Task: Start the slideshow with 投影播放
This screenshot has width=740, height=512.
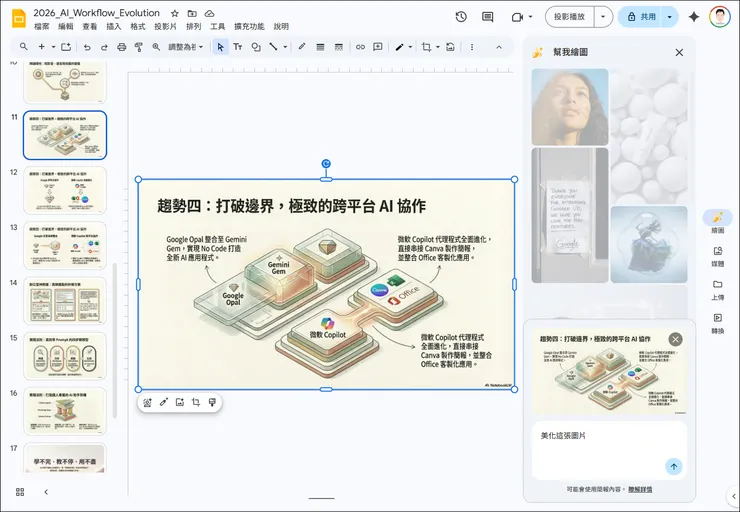Action: [570, 17]
